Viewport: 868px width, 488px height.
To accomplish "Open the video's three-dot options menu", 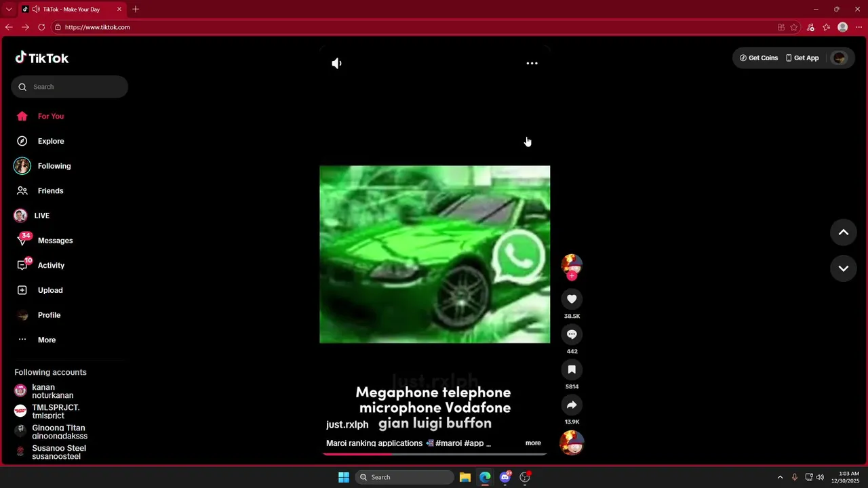I will tap(532, 63).
